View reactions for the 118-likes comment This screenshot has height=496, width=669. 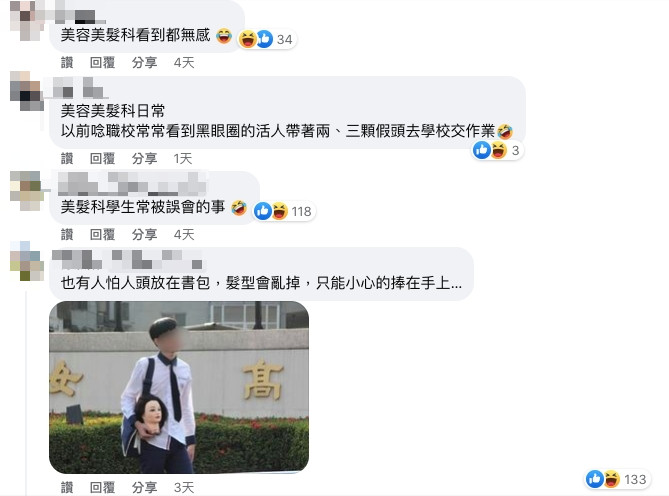tap(283, 211)
